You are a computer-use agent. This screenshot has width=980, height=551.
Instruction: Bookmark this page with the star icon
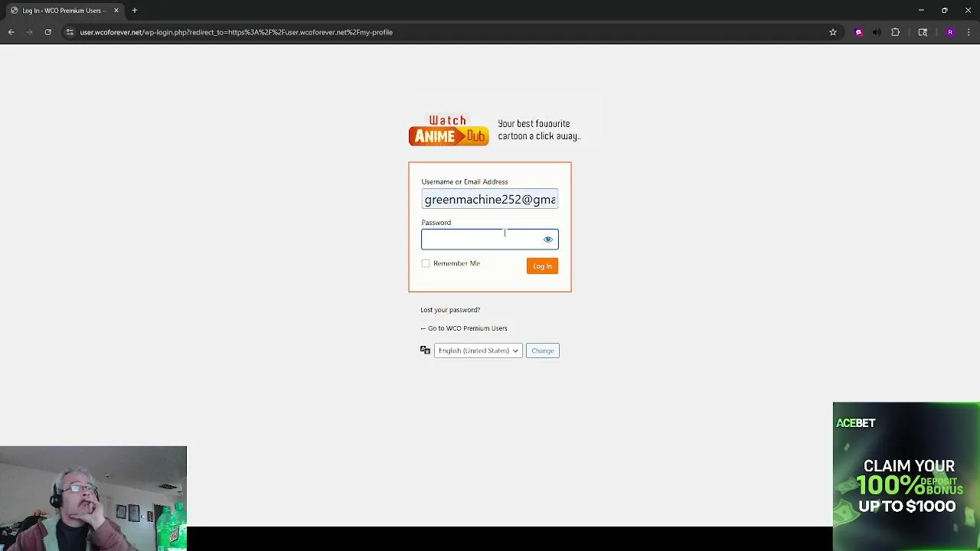(833, 32)
